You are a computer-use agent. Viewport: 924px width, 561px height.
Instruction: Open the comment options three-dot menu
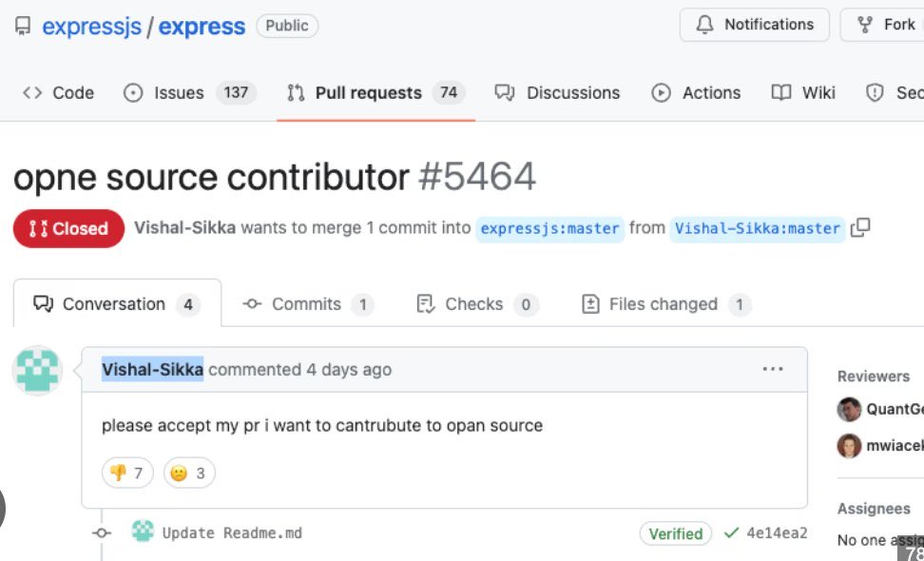coord(773,370)
